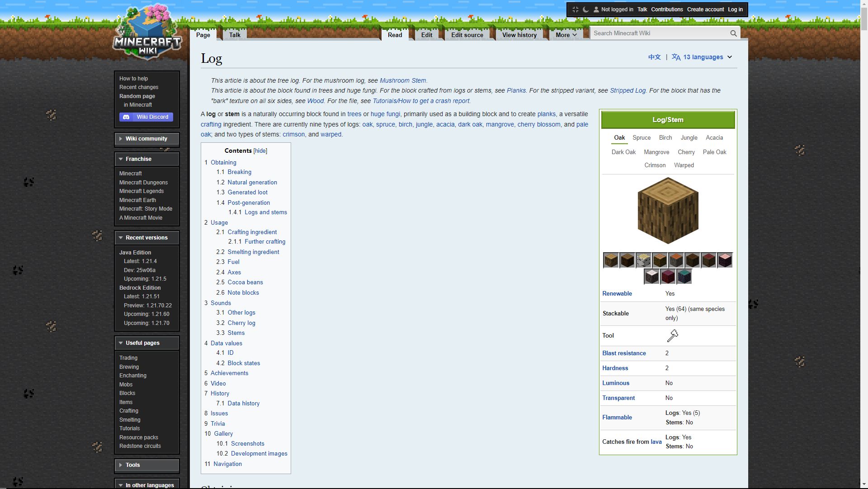Select the Crimson infobox tab
Image resolution: width=868 pixels, height=489 pixels.
[655, 165]
